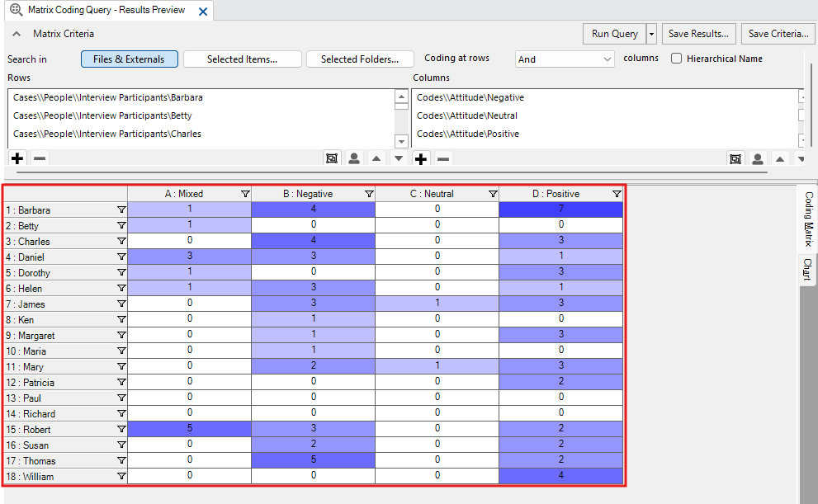Click the filter icon for Robert row
This screenshot has width=818, height=504.
(121, 429)
